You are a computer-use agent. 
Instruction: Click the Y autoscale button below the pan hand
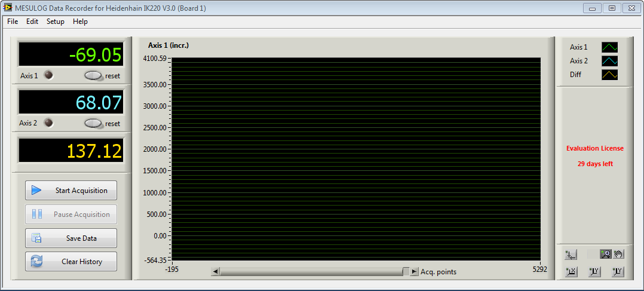pos(618,272)
